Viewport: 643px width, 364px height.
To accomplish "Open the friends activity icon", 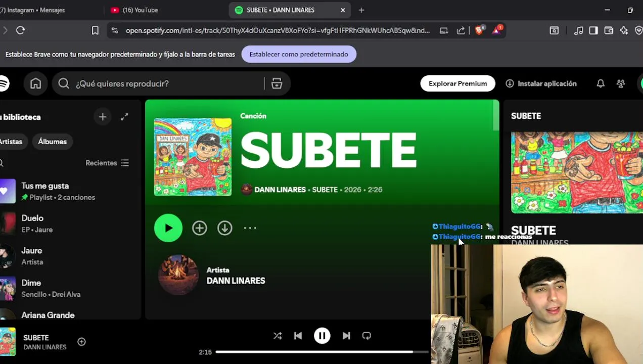I will pyautogui.click(x=621, y=83).
